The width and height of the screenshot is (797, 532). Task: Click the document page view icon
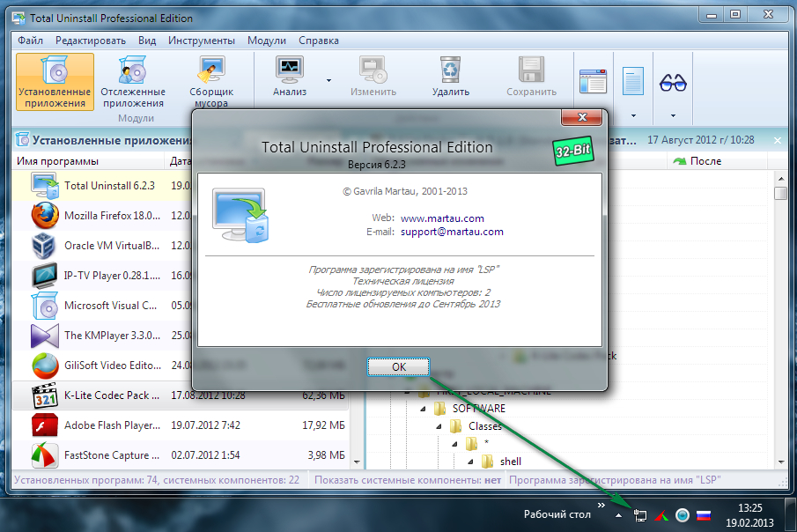pos(633,81)
